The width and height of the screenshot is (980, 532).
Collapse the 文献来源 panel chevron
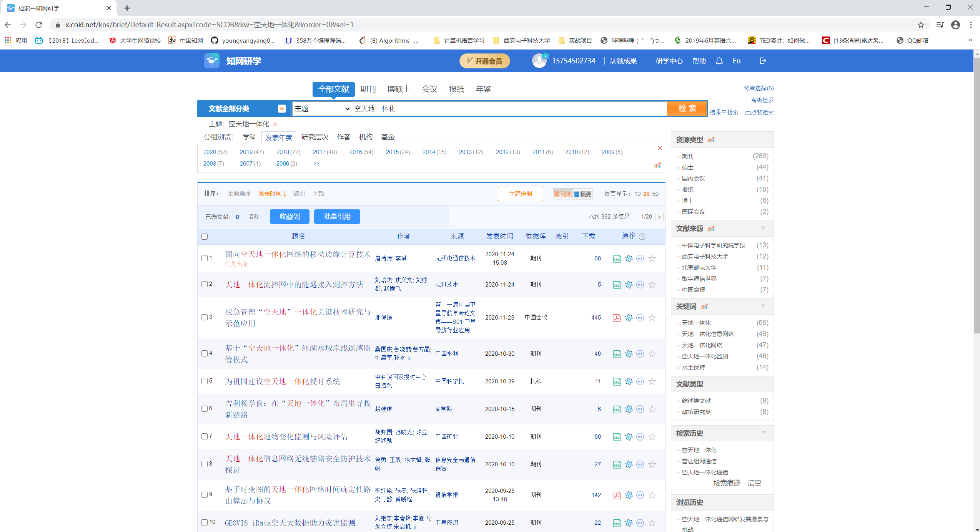tap(763, 228)
